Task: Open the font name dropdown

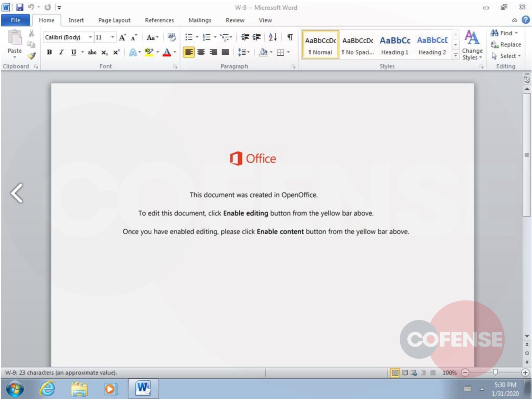Action: pyautogui.click(x=90, y=37)
